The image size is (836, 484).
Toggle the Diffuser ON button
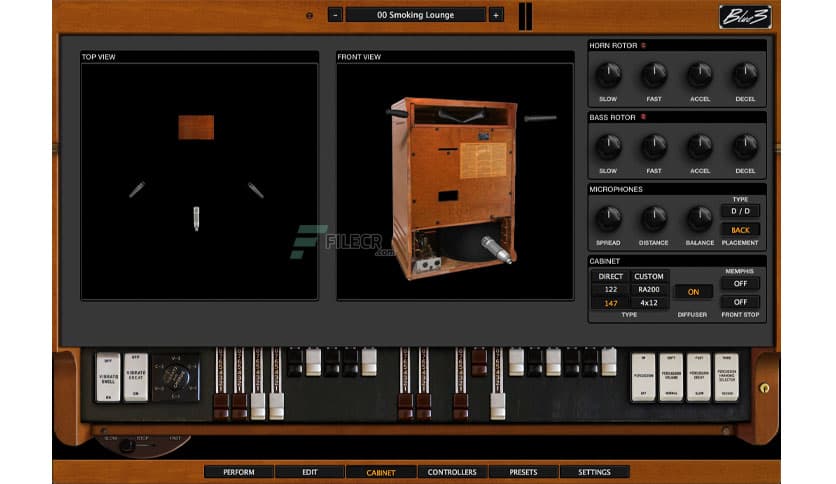692,292
